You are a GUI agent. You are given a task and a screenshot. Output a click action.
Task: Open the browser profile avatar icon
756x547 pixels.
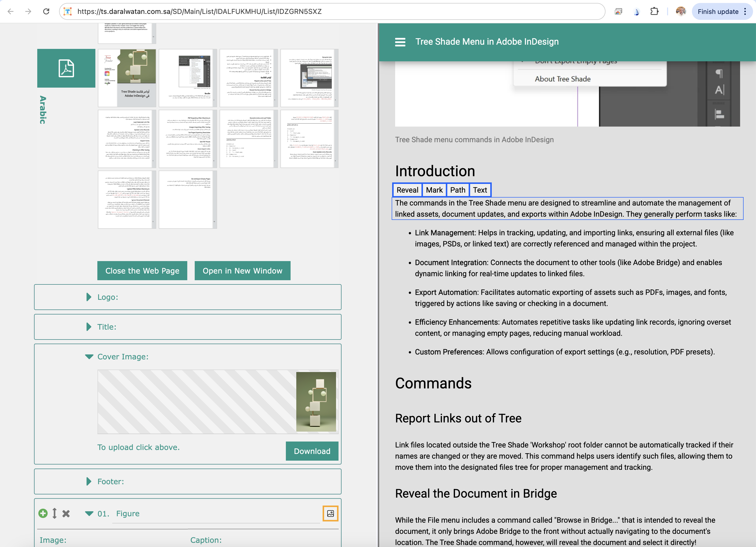click(x=681, y=11)
